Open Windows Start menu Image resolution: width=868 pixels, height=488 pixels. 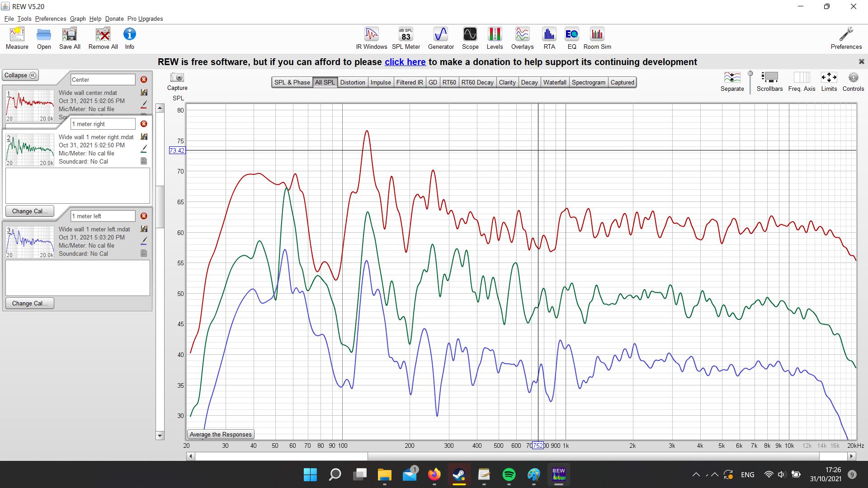[310, 474]
